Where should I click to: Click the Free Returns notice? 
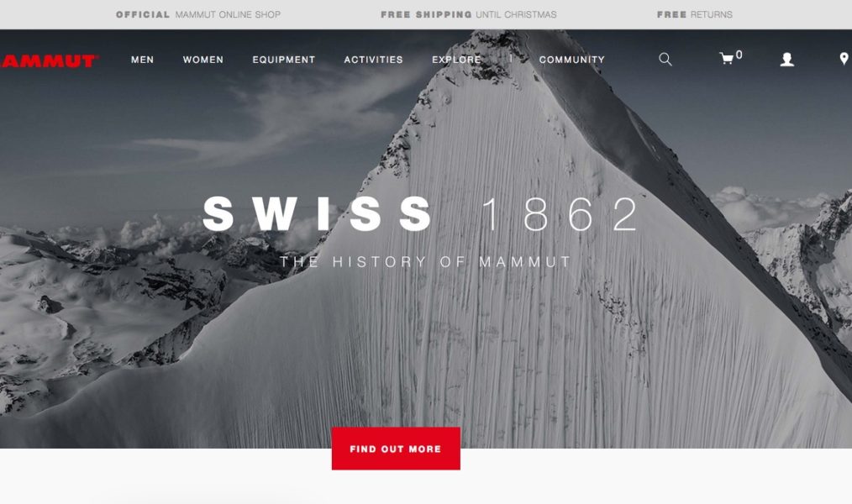[694, 14]
